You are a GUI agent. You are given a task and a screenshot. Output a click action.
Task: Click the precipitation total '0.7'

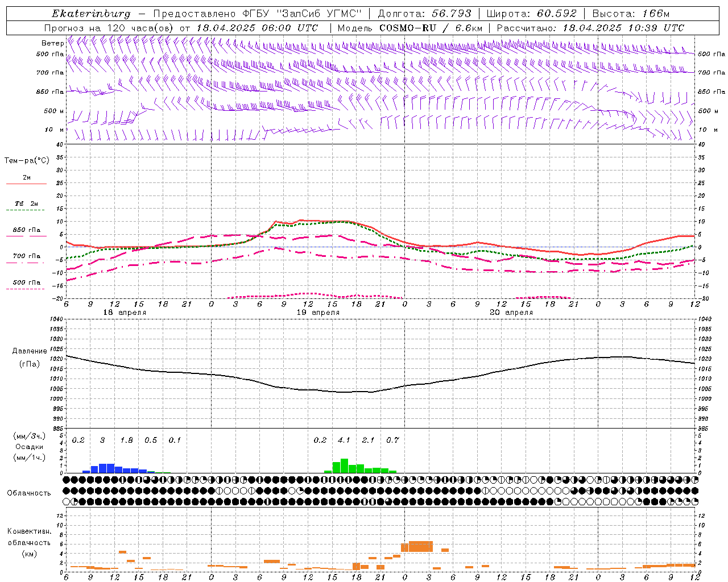pos(392,440)
